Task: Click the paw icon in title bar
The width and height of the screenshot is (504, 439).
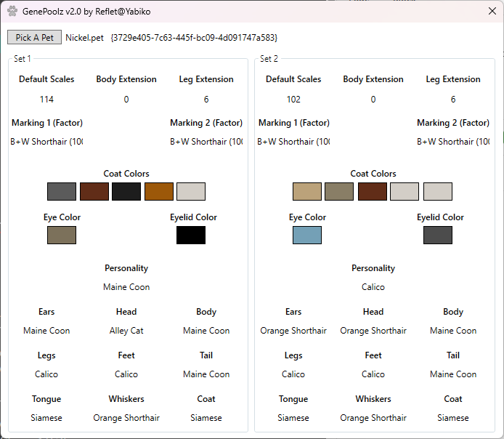Action: (12, 11)
